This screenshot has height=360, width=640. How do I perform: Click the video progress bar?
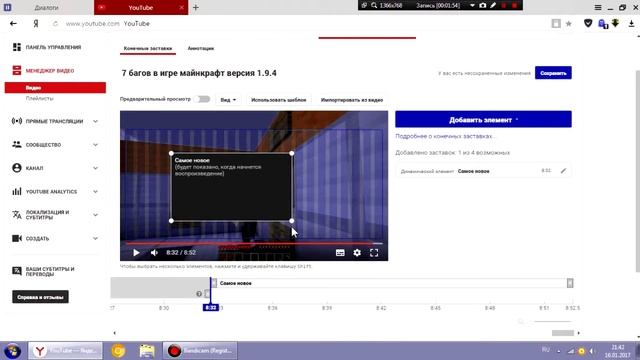(254, 243)
